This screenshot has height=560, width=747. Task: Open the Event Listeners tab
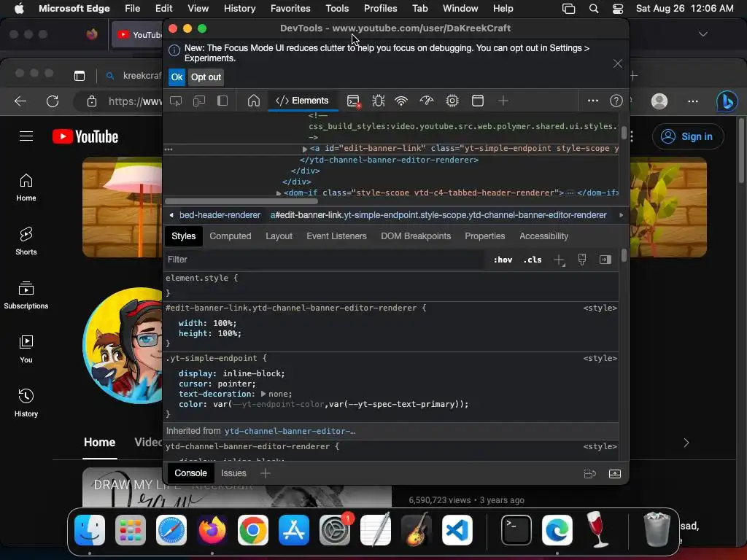pyautogui.click(x=336, y=236)
